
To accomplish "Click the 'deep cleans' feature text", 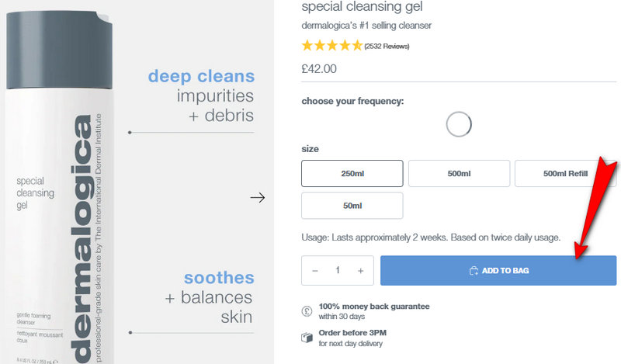I will click(x=201, y=76).
